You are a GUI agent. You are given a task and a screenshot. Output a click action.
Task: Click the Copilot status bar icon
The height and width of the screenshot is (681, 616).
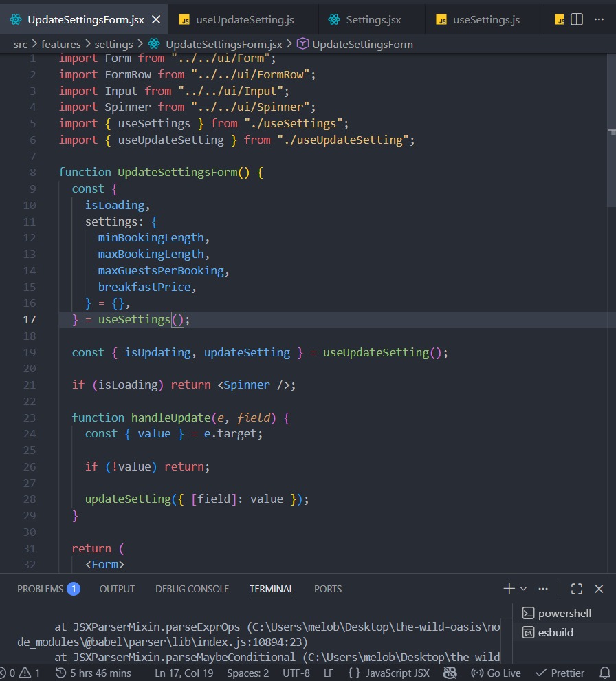pyautogui.click(x=450, y=673)
